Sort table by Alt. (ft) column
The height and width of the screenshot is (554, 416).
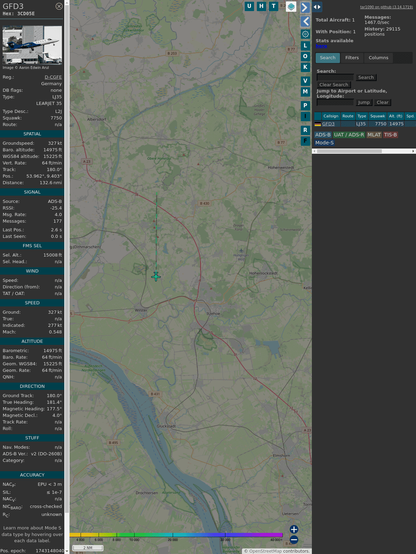click(x=396, y=116)
